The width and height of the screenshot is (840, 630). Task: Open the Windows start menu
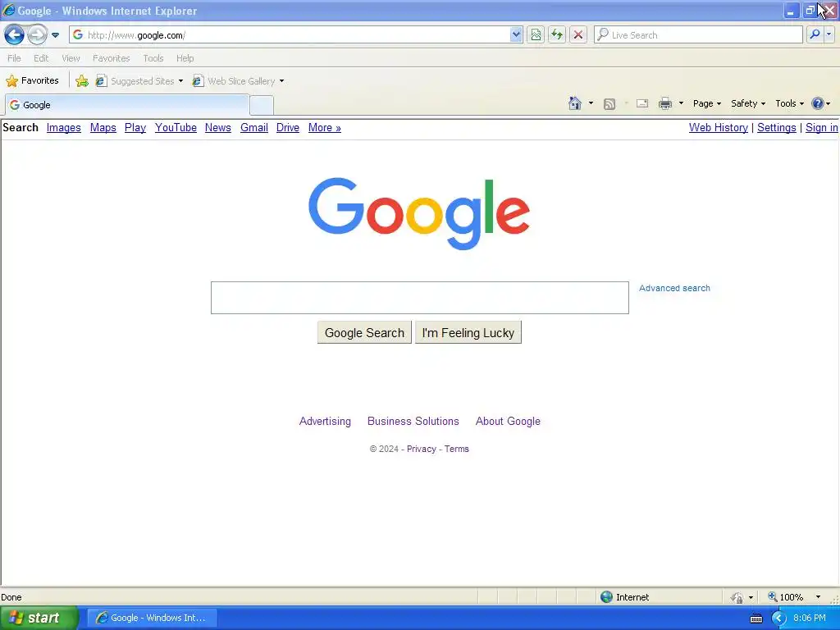39,618
